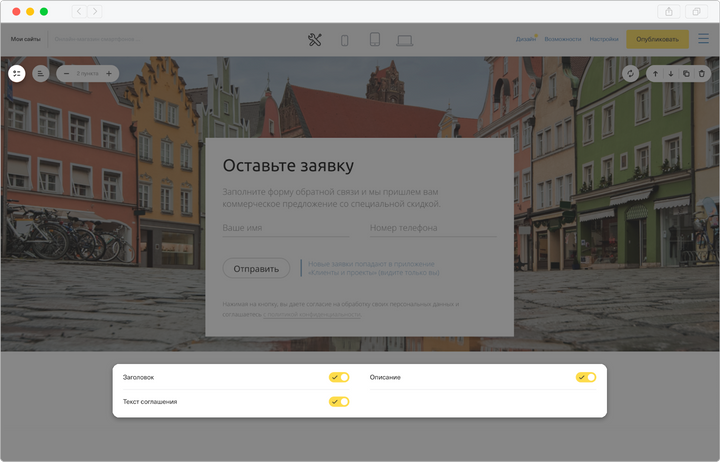Viewport: 720px width, 462px height.
Task: Open the hamburger menu
Action: point(704,39)
